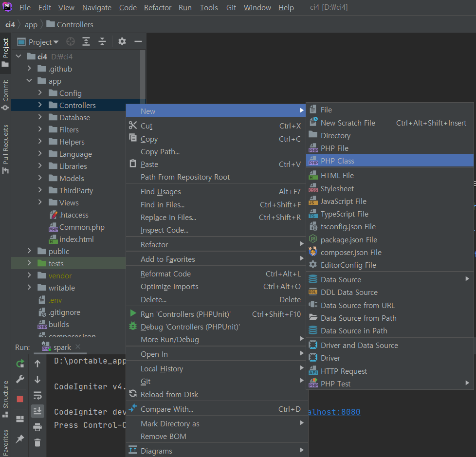Close the spark run tab

click(x=78, y=347)
